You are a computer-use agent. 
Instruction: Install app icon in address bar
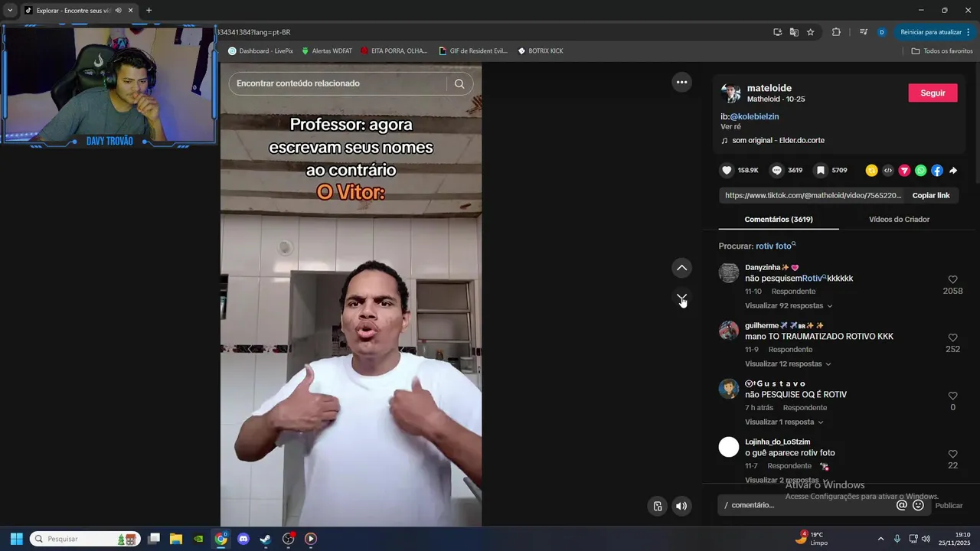[x=777, y=32]
